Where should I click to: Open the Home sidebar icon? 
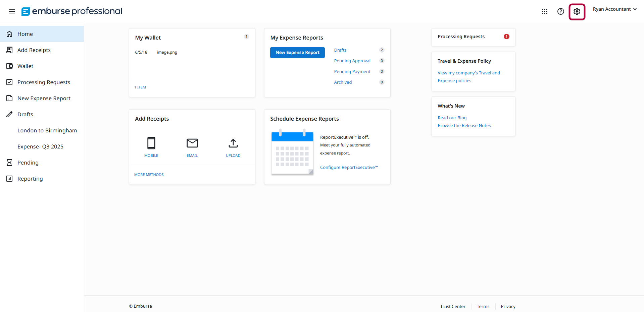coord(10,34)
